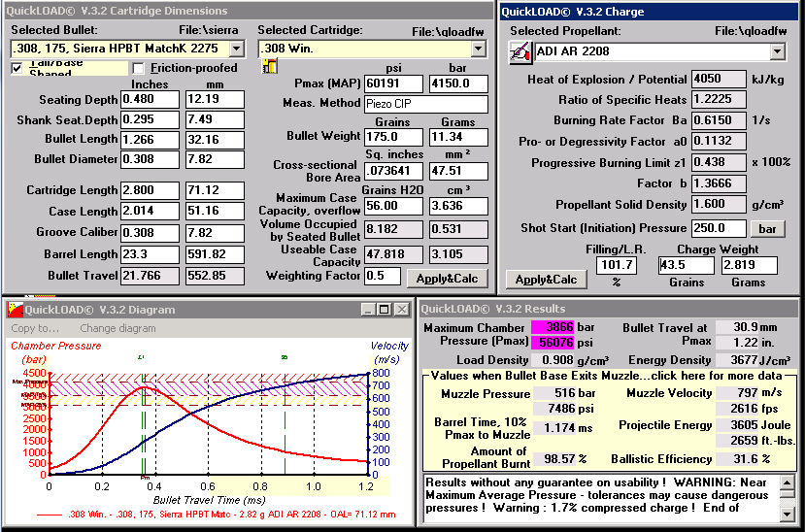Click the Change diagram menu item

pos(117,328)
